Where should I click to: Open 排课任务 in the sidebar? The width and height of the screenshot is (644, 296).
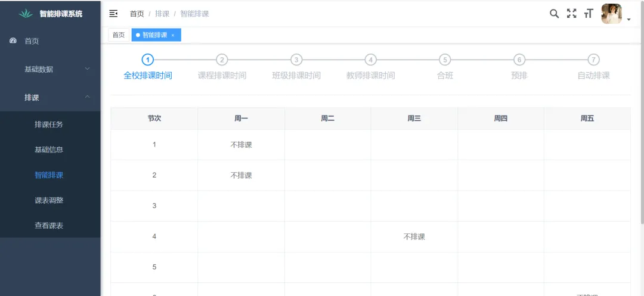pos(49,124)
